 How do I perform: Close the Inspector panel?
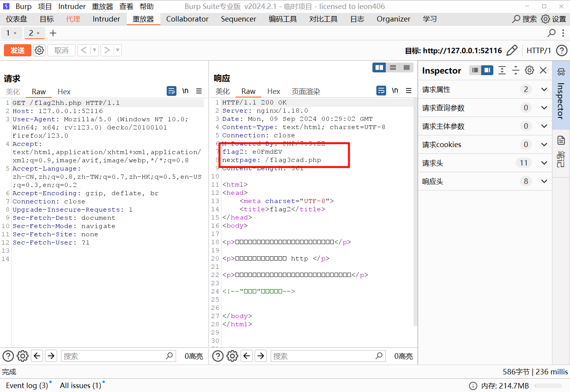[x=543, y=70]
